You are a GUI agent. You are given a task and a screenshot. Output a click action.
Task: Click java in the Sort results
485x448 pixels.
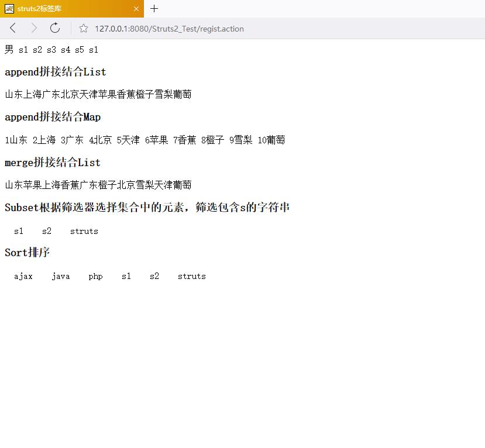tap(61, 277)
